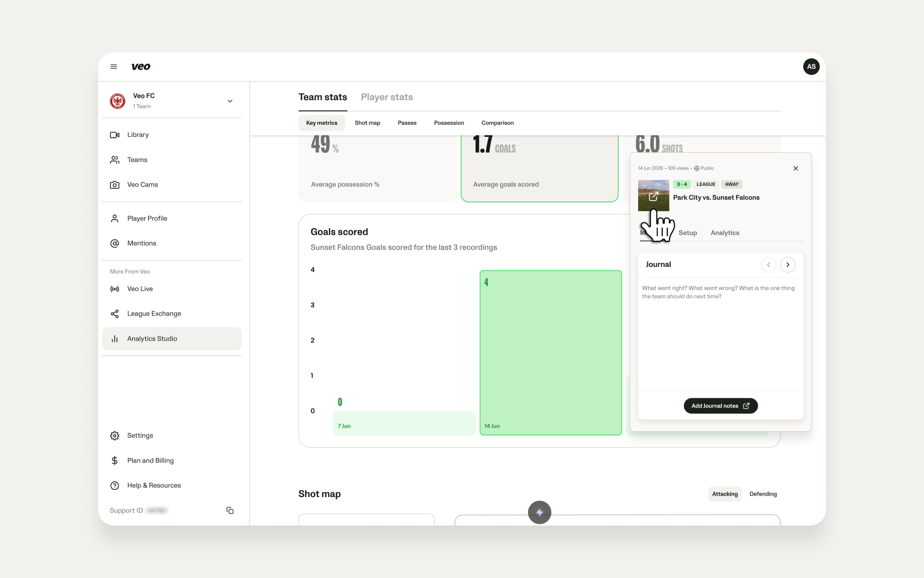Open the Possession sub-tab
Image resolution: width=924 pixels, height=578 pixels.
pos(449,123)
